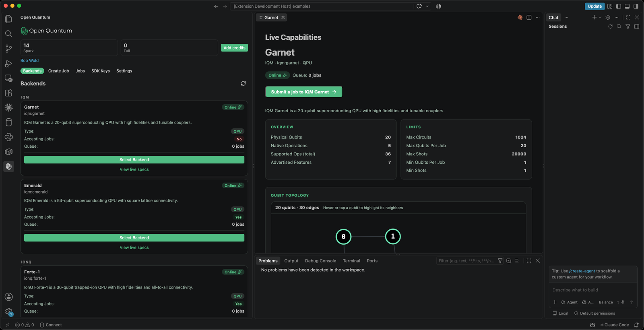The image size is (644, 330).
Task: Filter chat sessions with the funnel icon
Action: tap(627, 27)
